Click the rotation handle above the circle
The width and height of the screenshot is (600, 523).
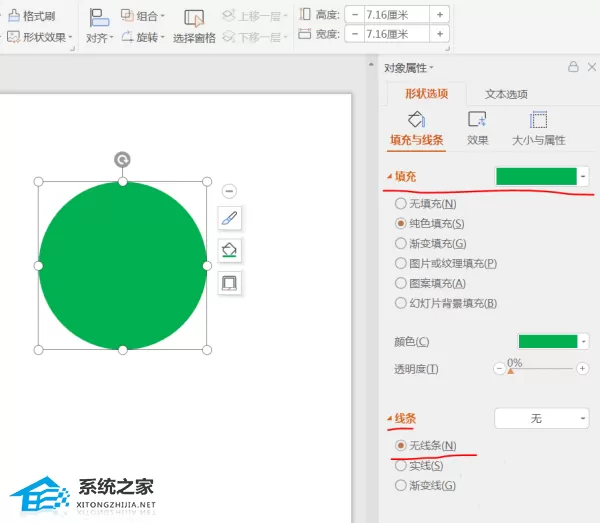pyautogui.click(x=122, y=160)
